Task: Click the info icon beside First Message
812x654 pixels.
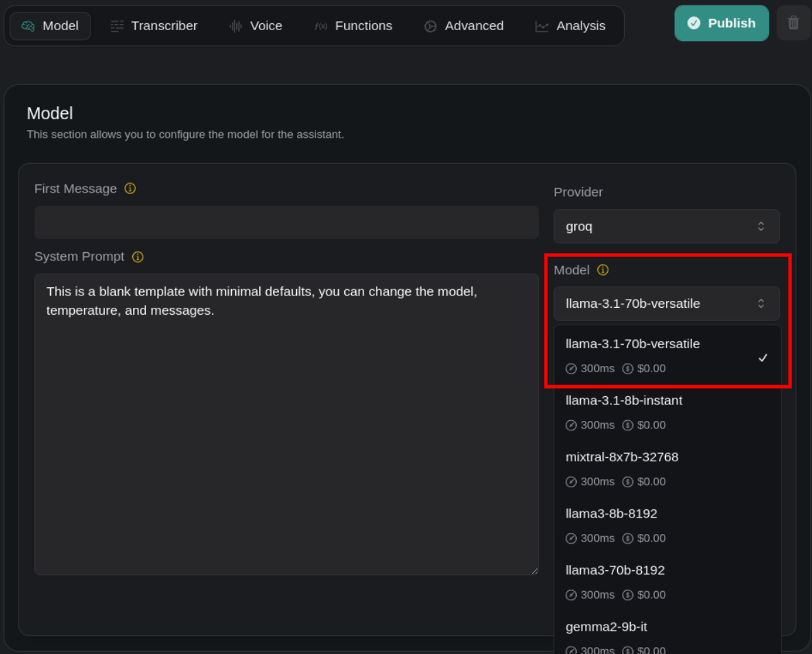Action: click(x=130, y=189)
